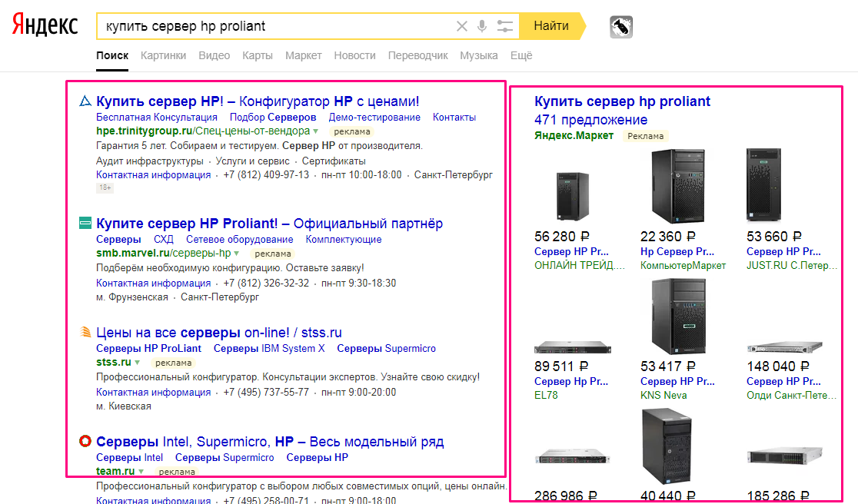Open the Демо-тестирование sitelink
The width and height of the screenshot is (858, 504).
click(x=374, y=118)
